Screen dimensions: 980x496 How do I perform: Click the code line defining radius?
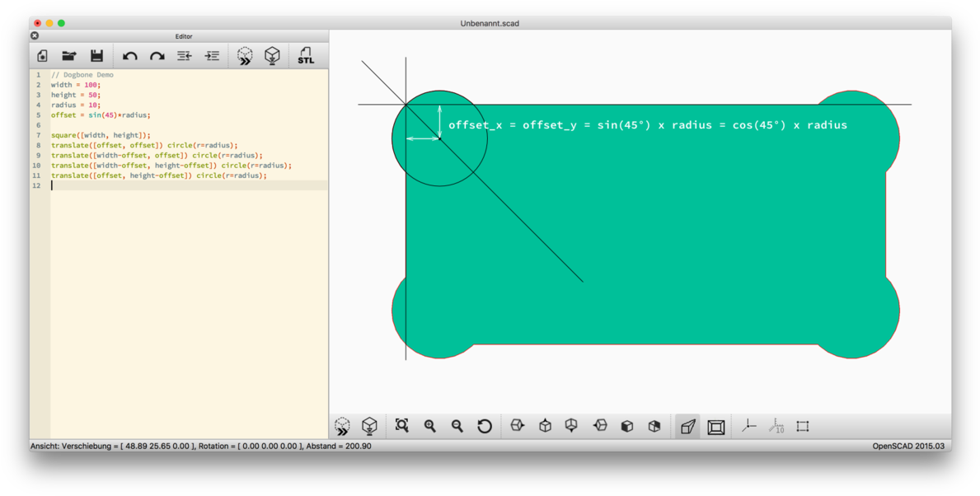tap(76, 105)
